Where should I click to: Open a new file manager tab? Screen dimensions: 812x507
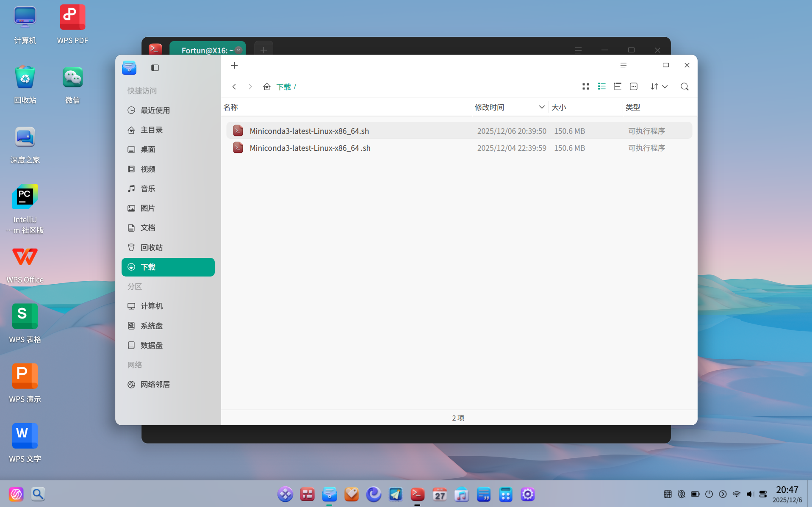pyautogui.click(x=234, y=66)
